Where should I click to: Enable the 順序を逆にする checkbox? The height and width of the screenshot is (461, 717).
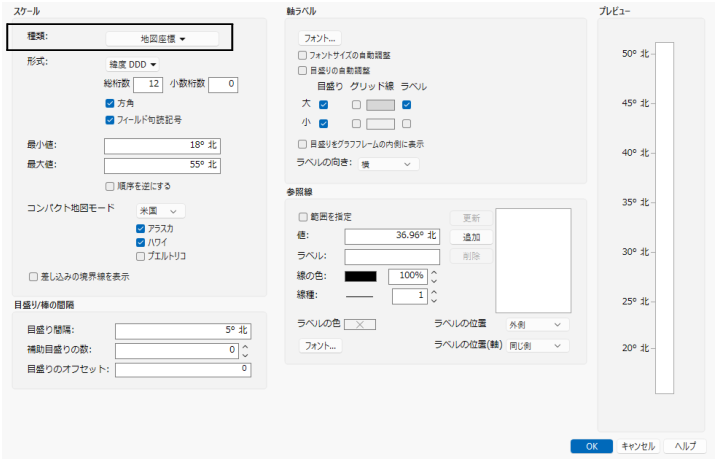click(110, 186)
